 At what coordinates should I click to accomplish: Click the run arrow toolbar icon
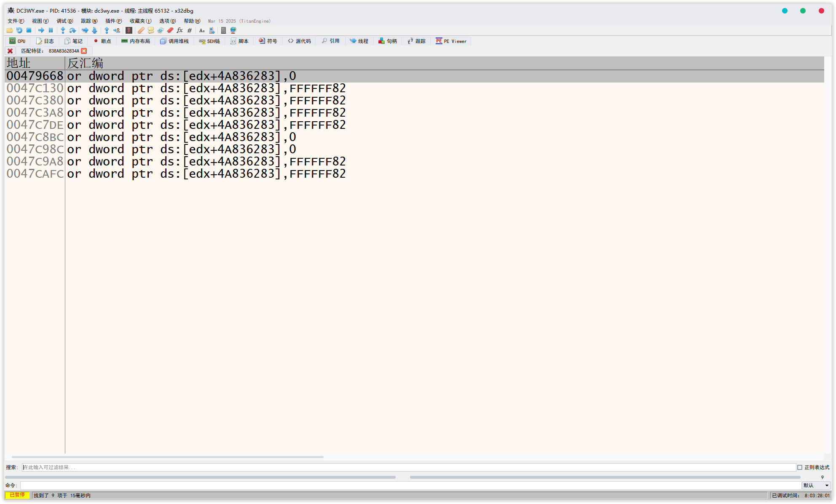click(x=41, y=30)
